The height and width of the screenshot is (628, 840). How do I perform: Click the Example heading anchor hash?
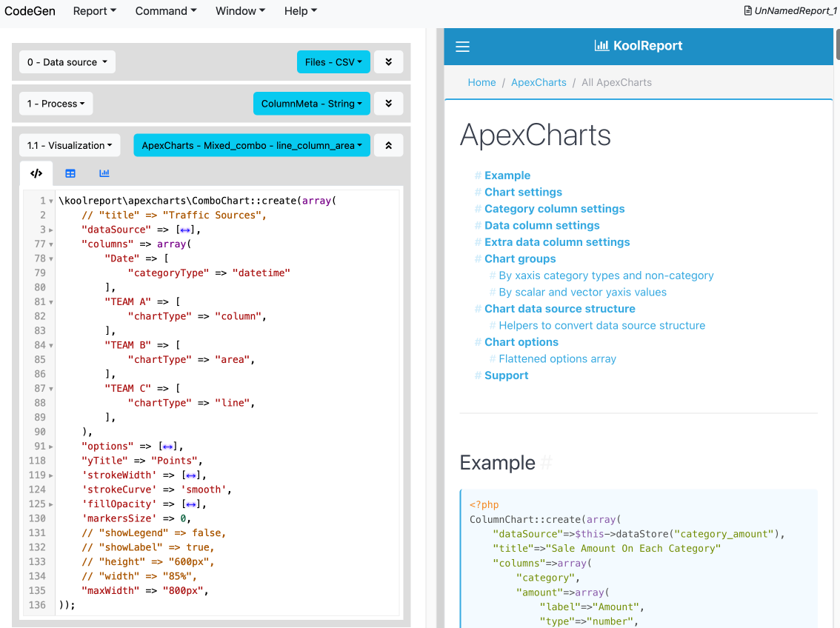pos(546,463)
